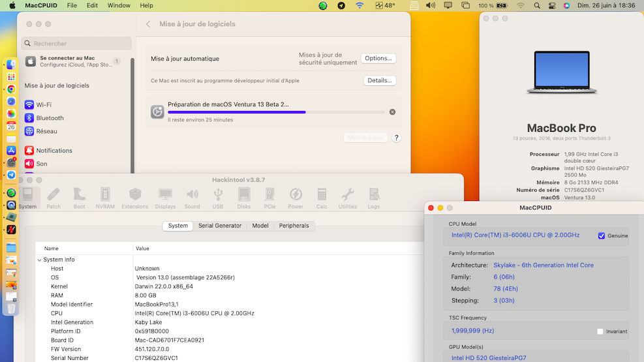This screenshot has width=644, height=362.
Task: Open Disks section in Hackintool toolbar
Action: coord(243,198)
